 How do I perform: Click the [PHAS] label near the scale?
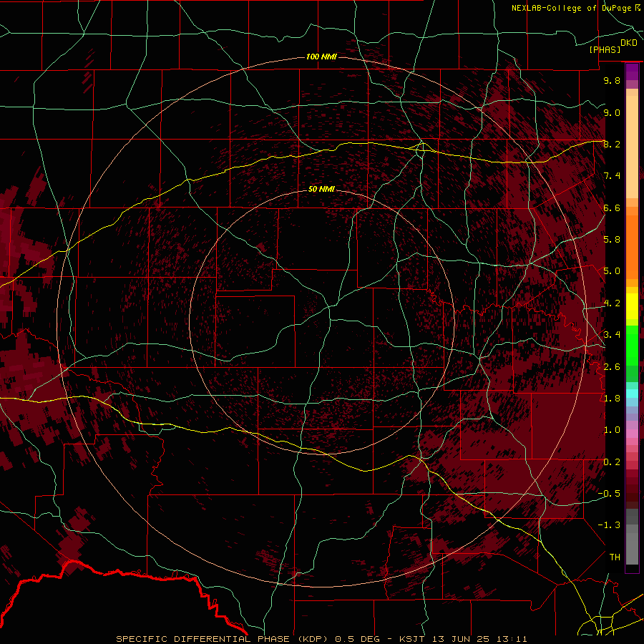605,49
